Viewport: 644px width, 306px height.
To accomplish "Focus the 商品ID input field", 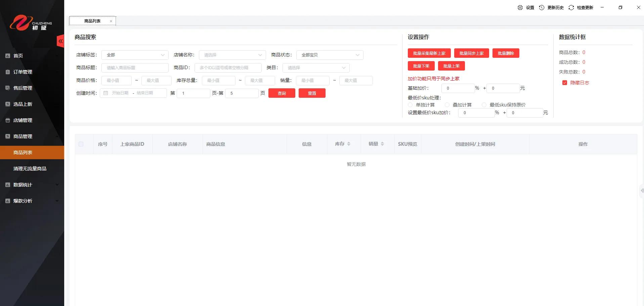I will 228,68.
